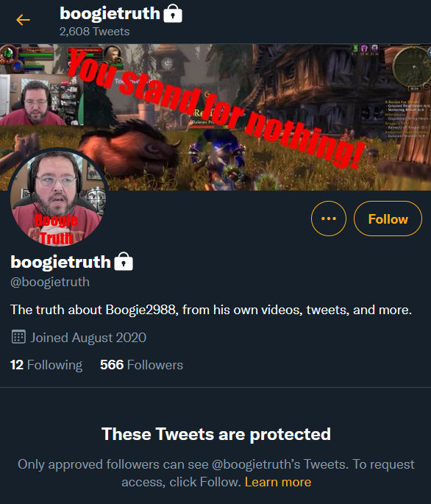Go back using the orange arrow
Screen dimensions: 431x504
point(23,20)
